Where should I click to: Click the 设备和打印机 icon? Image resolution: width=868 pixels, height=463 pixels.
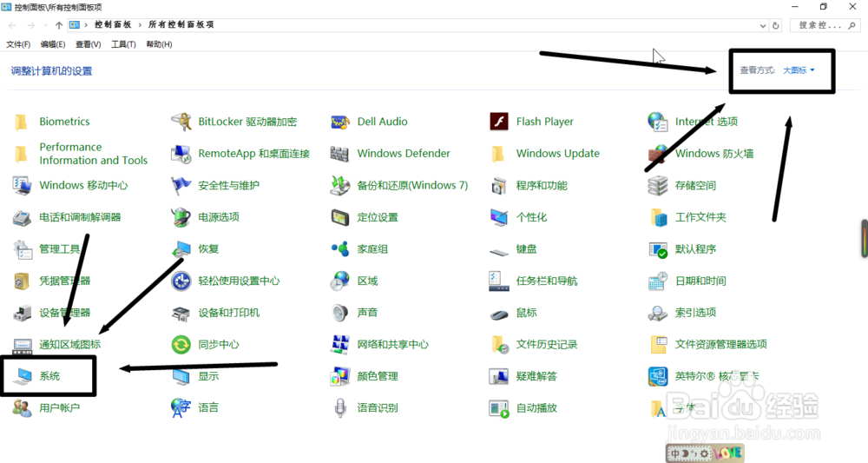(181, 314)
